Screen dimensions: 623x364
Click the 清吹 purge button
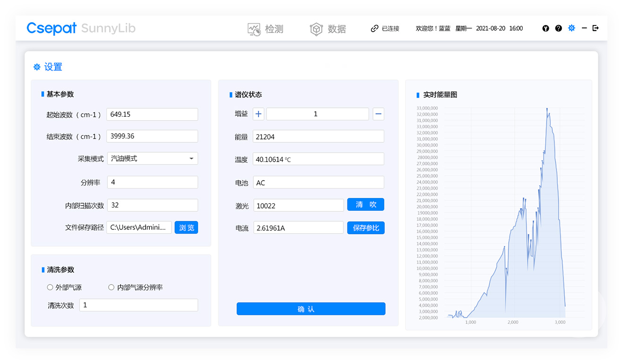point(365,204)
